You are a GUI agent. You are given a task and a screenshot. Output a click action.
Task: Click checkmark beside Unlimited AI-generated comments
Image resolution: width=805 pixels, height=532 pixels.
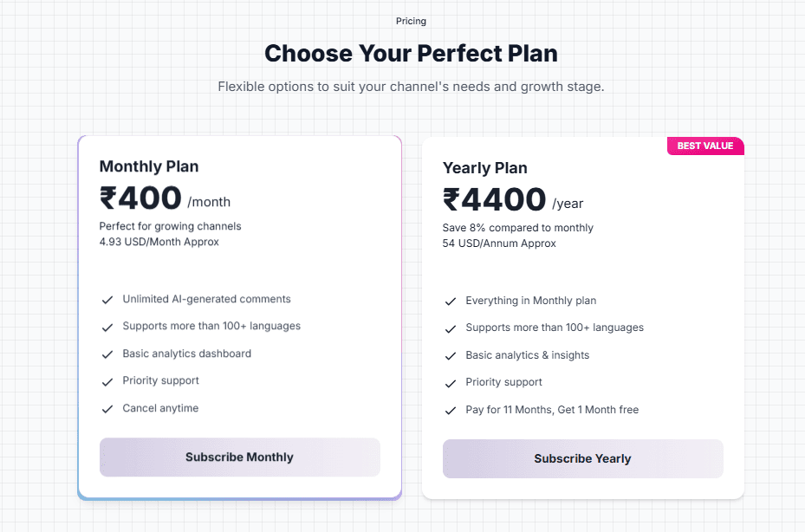[x=107, y=300]
